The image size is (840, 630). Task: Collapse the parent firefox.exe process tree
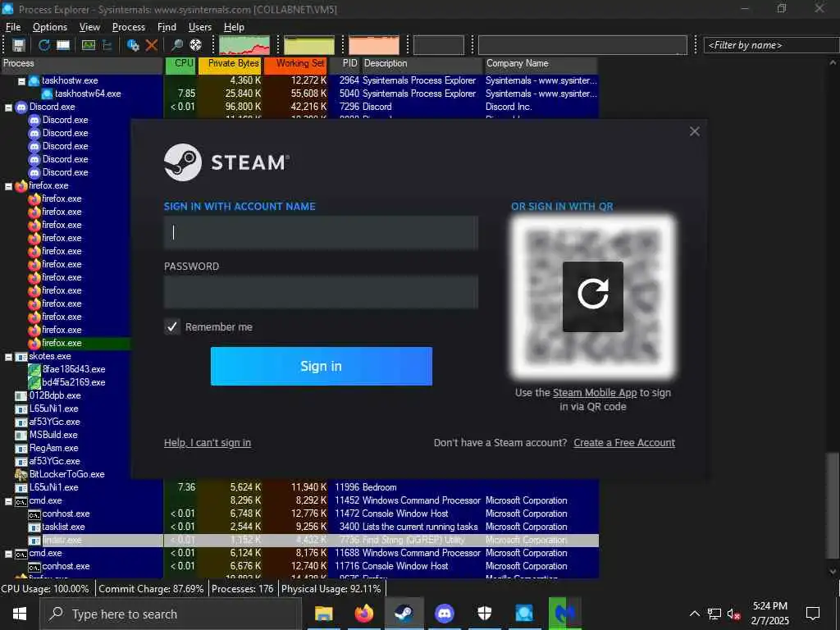click(x=8, y=186)
